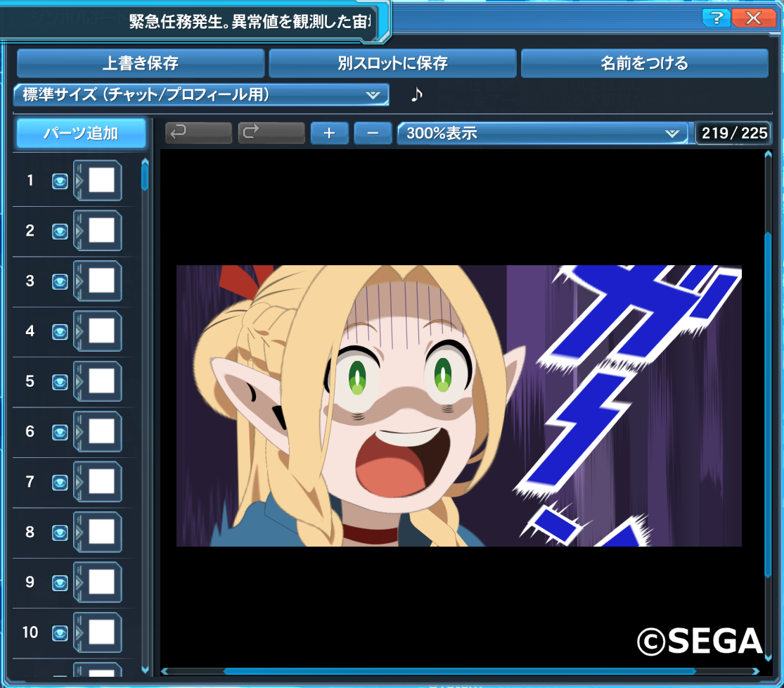Click the layer list scrollbar thumb

coord(145,177)
